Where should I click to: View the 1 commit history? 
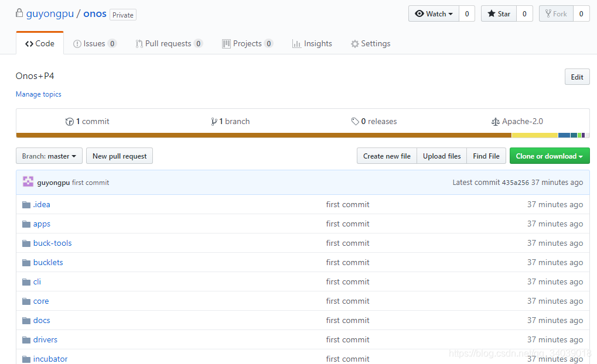point(87,121)
